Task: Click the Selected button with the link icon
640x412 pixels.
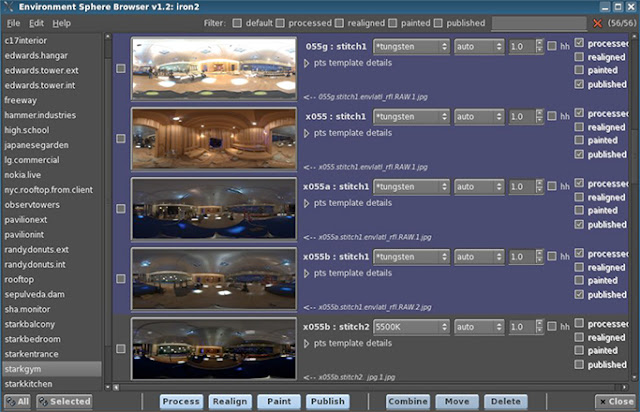Action: pyautogui.click(x=64, y=401)
